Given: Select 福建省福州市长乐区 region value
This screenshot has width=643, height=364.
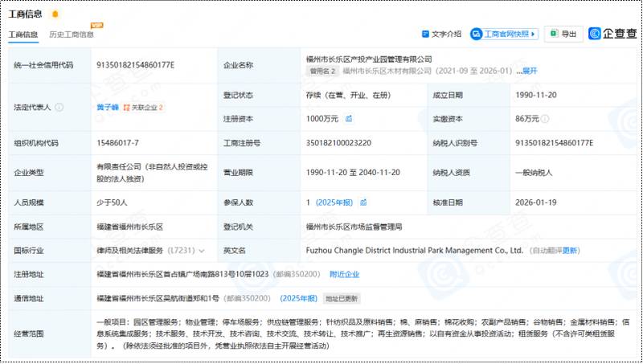Looking at the screenshot, I should [130, 227].
